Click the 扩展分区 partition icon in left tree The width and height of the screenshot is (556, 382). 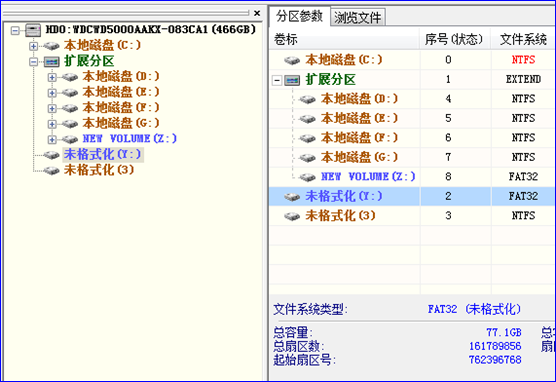coord(51,62)
